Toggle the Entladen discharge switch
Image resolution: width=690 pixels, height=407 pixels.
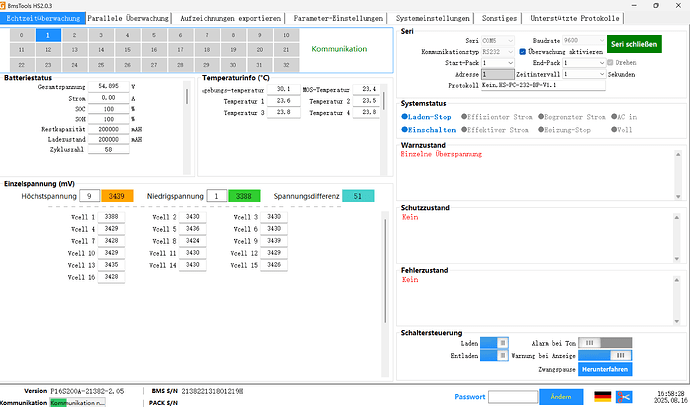[494, 355]
